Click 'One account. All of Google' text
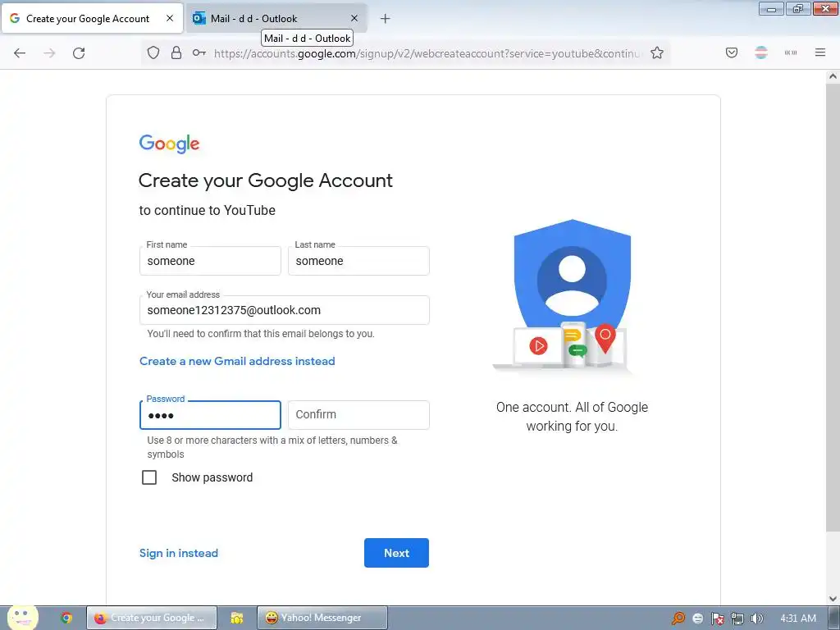 tap(572, 407)
